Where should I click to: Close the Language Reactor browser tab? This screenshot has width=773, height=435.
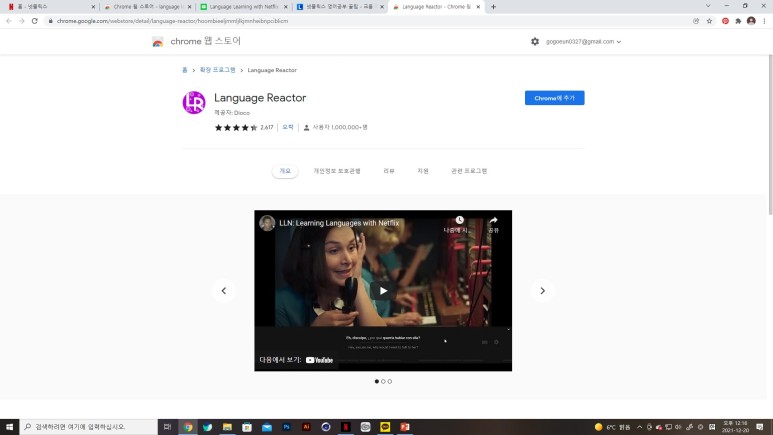[x=478, y=7]
